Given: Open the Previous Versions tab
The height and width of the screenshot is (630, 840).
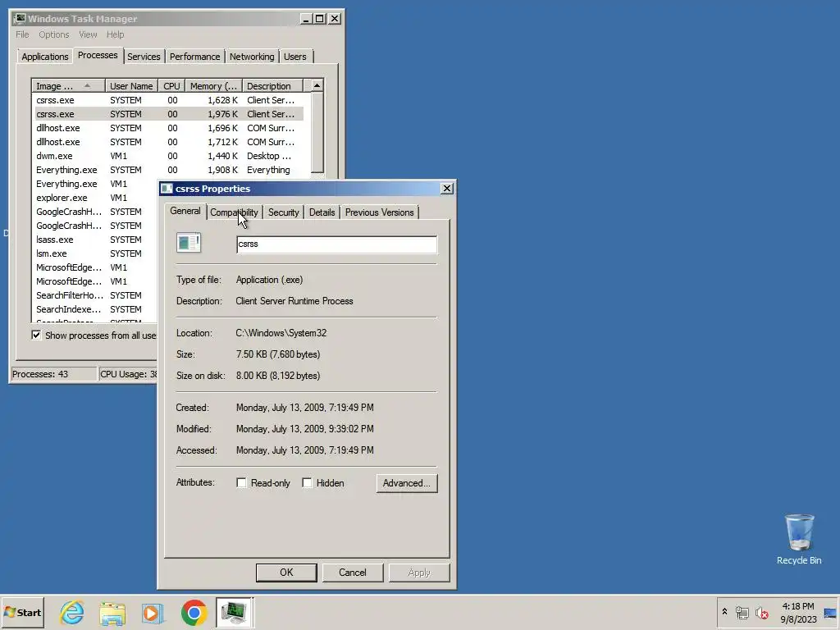Looking at the screenshot, I should click(379, 212).
